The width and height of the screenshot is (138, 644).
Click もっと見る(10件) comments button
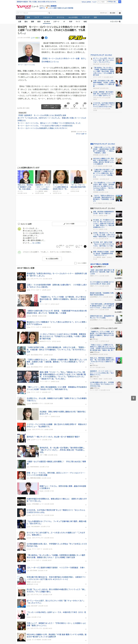[52, 259]
